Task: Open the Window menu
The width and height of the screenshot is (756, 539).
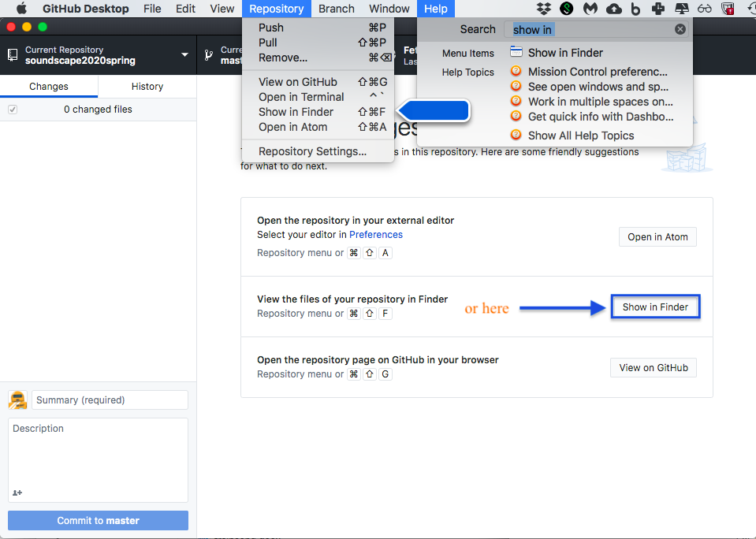Action: point(389,9)
